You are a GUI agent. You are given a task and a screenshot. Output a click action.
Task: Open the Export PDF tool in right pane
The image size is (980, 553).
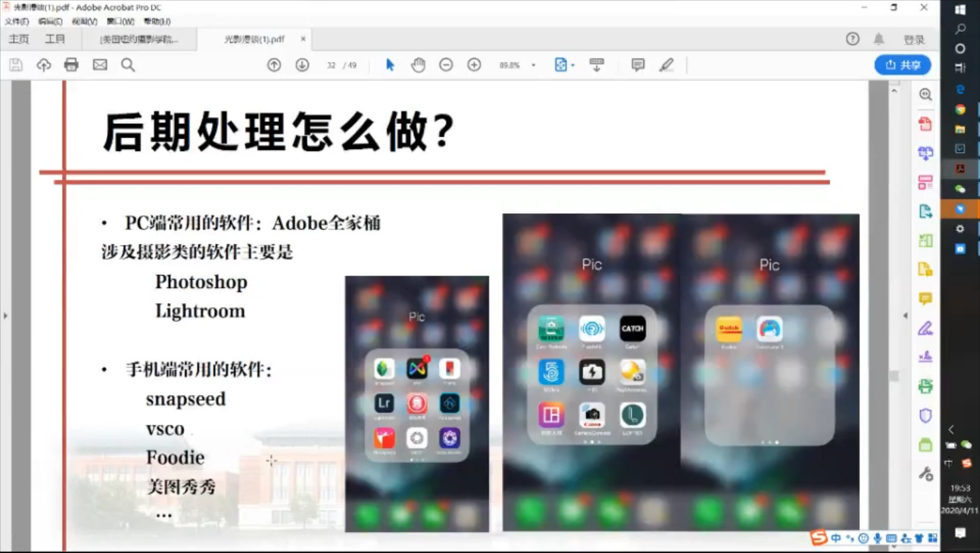[x=925, y=211]
